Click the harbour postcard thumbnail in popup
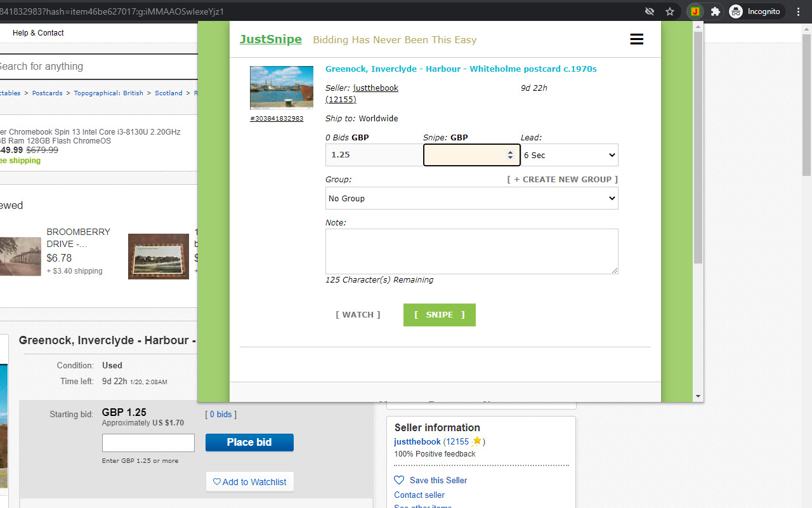 click(x=282, y=88)
